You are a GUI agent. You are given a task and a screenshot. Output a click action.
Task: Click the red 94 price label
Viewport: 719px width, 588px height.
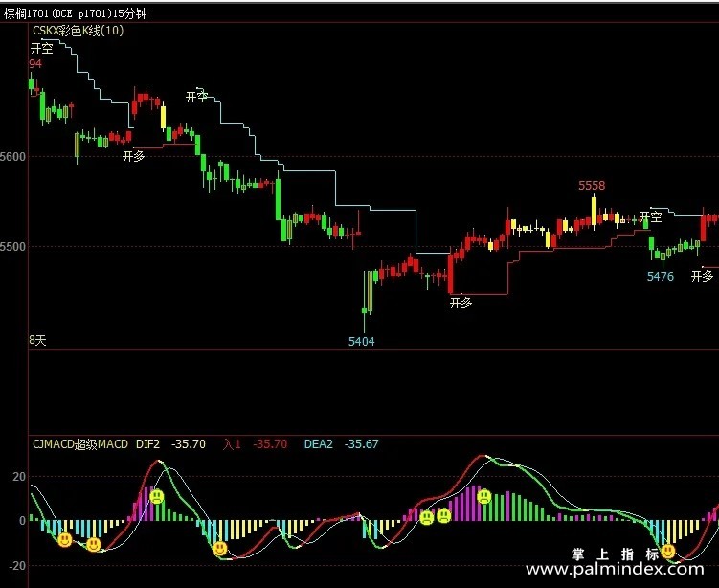click(x=35, y=64)
